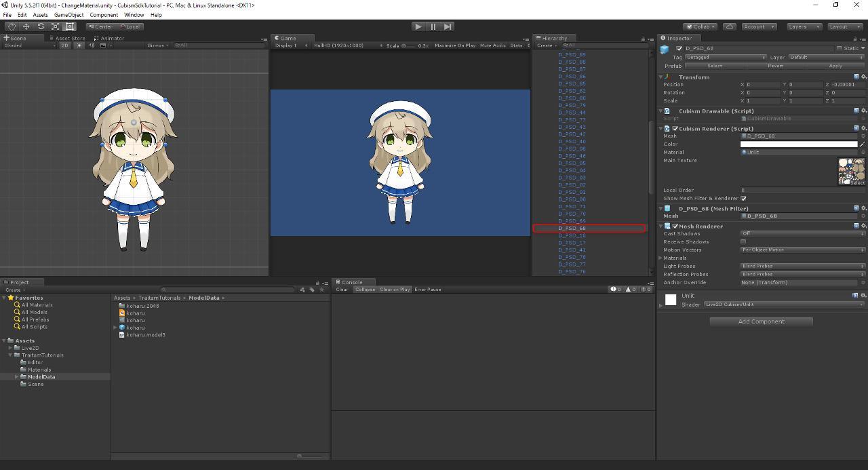Enable the Static checkbox
868x470 pixels.
click(840, 48)
